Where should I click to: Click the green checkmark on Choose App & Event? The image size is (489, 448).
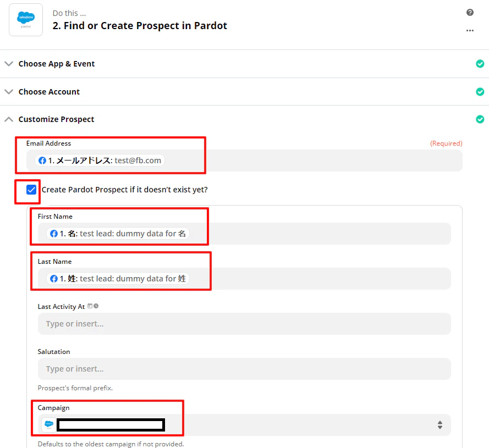point(480,63)
